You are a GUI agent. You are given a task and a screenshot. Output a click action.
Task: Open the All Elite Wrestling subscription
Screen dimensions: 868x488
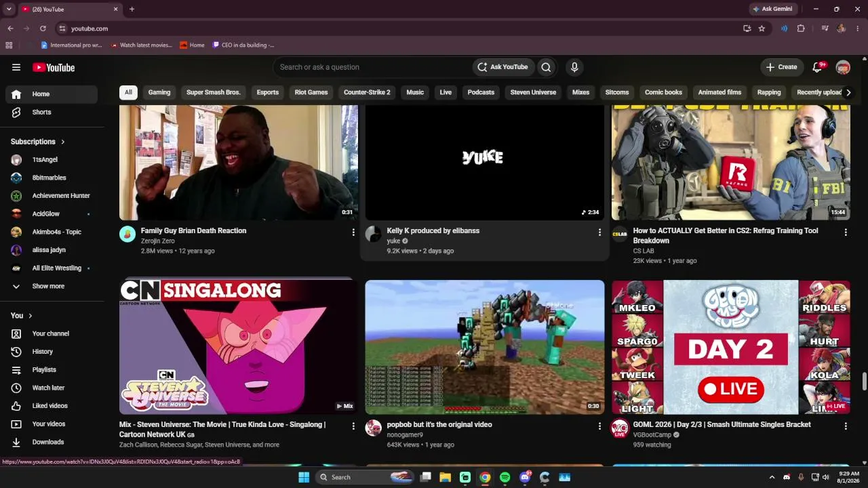click(52, 268)
